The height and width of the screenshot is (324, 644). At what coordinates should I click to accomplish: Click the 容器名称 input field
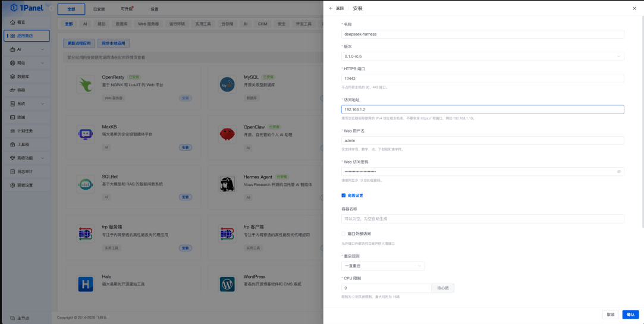coord(483,219)
